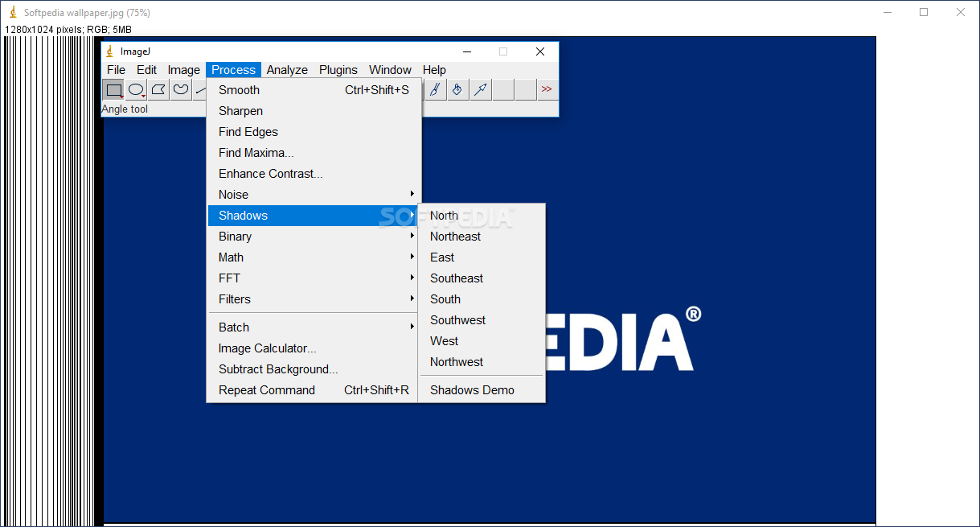The image size is (980, 527).
Task: Close the open Process menu
Action: pyautogui.click(x=234, y=70)
